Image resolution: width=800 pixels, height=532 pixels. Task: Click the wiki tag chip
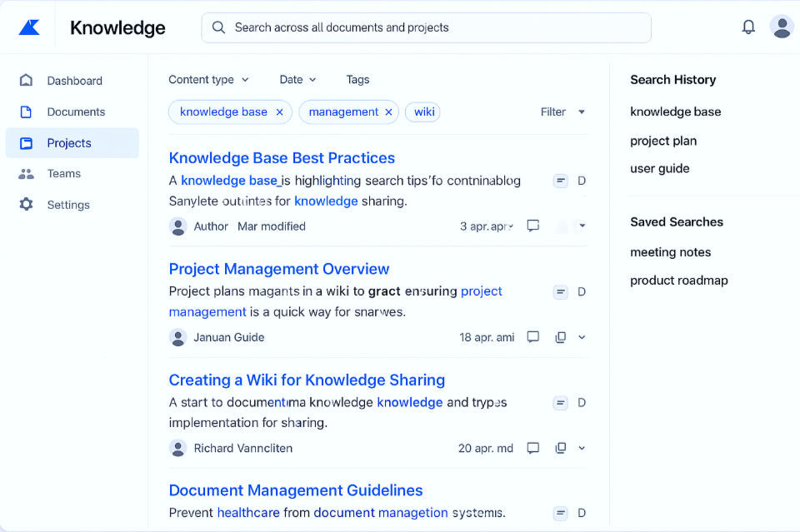pyautogui.click(x=423, y=112)
